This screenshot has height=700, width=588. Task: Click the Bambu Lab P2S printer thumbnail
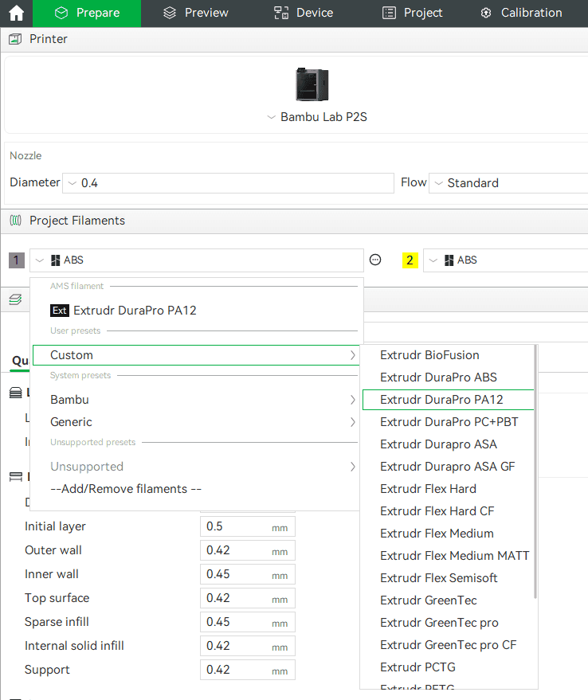click(312, 84)
